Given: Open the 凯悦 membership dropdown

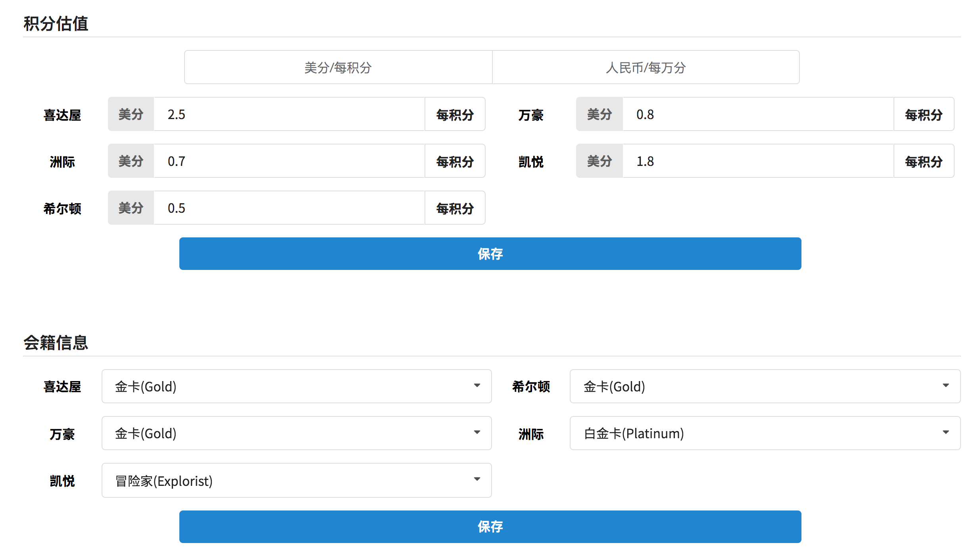Looking at the screenshot, I should tap(296, 480).
